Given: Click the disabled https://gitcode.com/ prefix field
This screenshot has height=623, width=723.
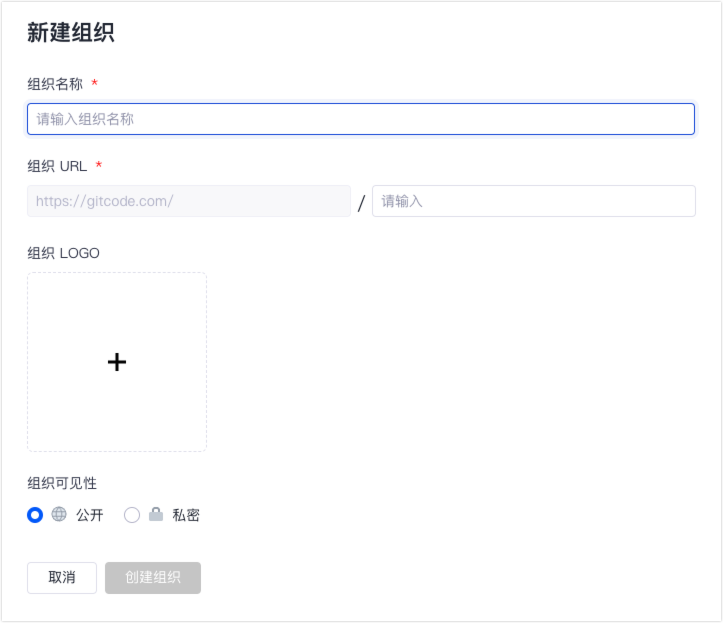Looking at the screenshot, I should pos(189,201).
